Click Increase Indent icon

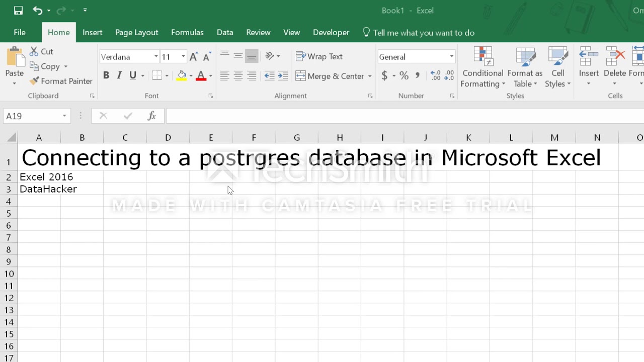pos(283,75)
